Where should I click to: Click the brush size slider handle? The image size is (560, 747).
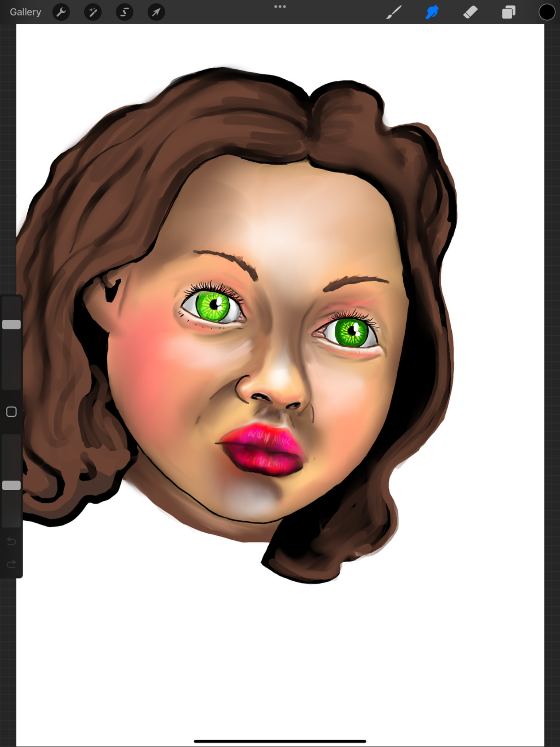click(11, 324)
